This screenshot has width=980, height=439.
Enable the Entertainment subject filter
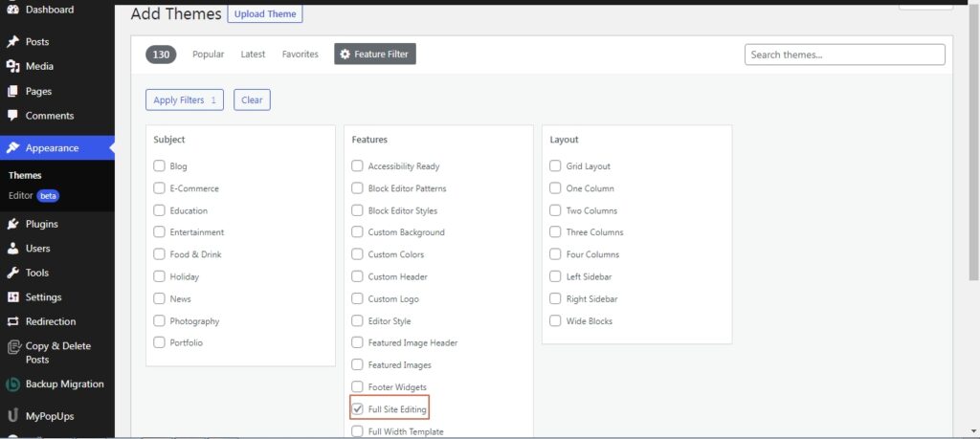click(160, 232)
